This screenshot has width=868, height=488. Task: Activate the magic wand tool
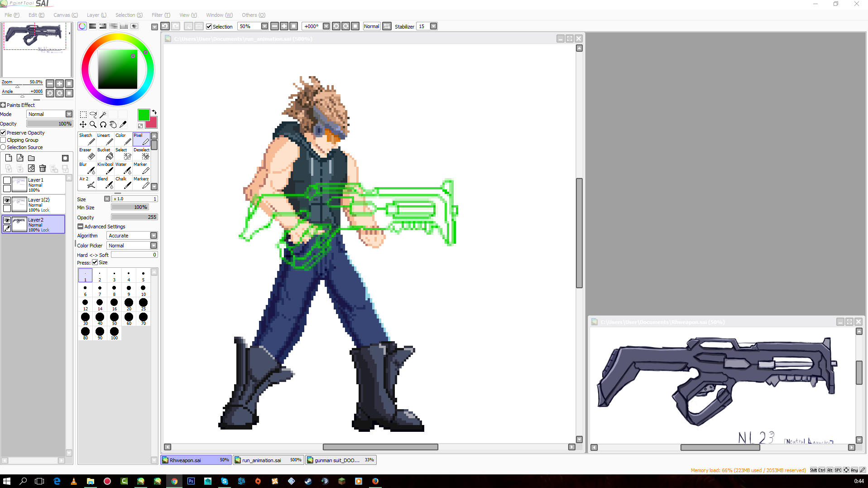click(x=103, y=115)
